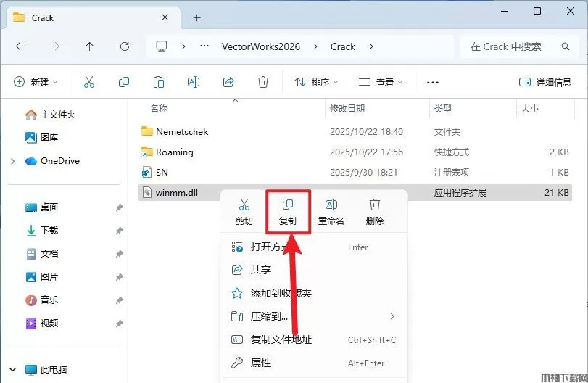Open the 排序 sort dropdown
Viewport: 588px width, 383px height.
click(x=316, y=82)
